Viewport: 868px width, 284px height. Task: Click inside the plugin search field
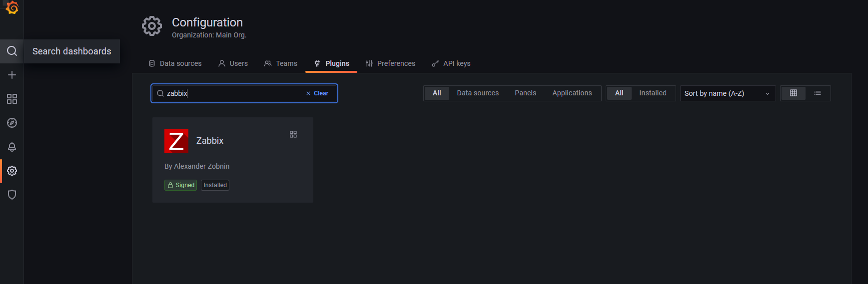click(244, 93)
